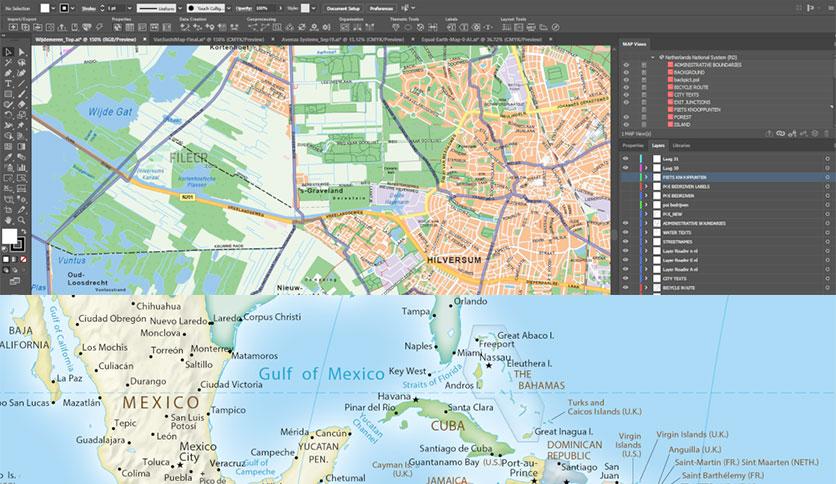Hide the WATER TEXTS layer
Screen dimensions: 836x484
tap(626, 232)
